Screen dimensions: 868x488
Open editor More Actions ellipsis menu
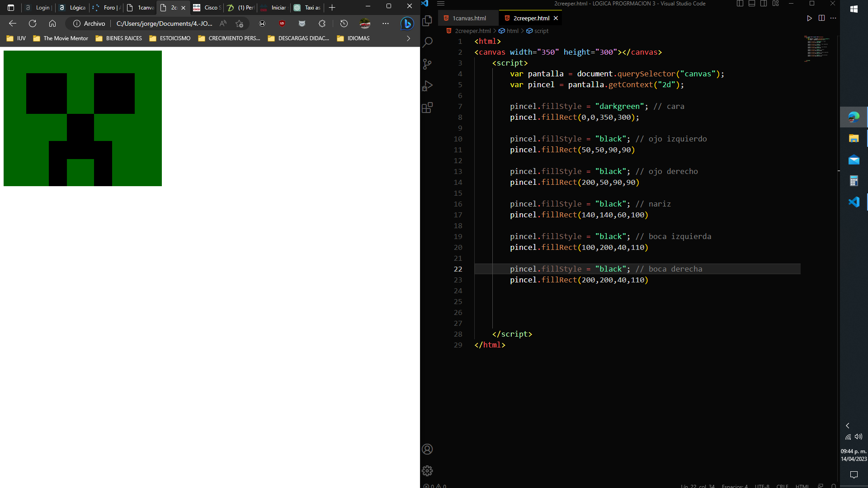point(833,18)
